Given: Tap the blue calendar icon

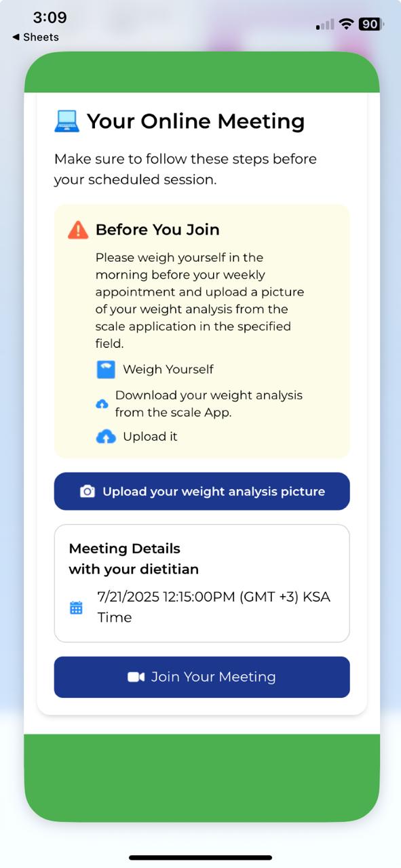Looking at the screenshot, I should (x=76, y=608).
